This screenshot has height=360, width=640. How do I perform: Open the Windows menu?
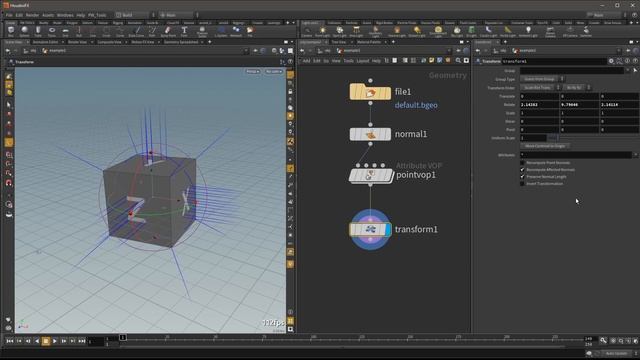point(65,15)
